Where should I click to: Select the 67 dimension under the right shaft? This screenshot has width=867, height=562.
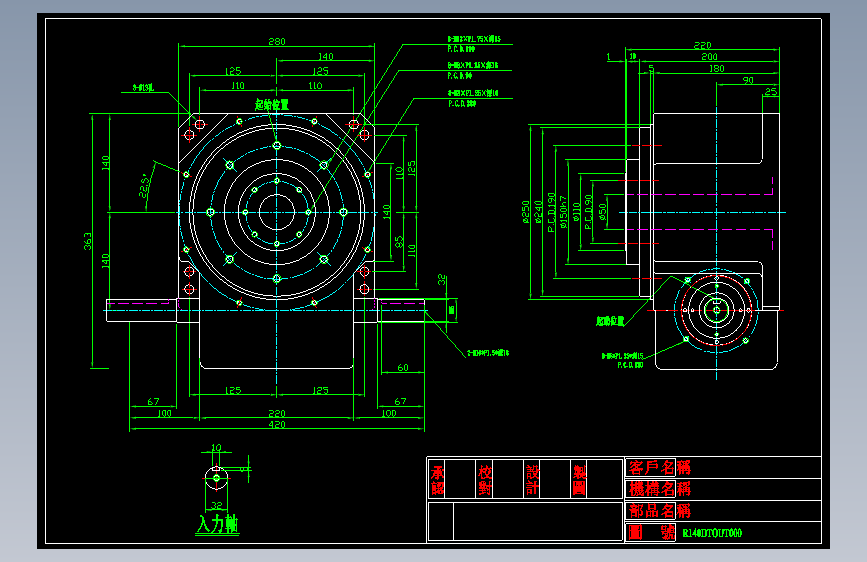click(x=400, y=401)
